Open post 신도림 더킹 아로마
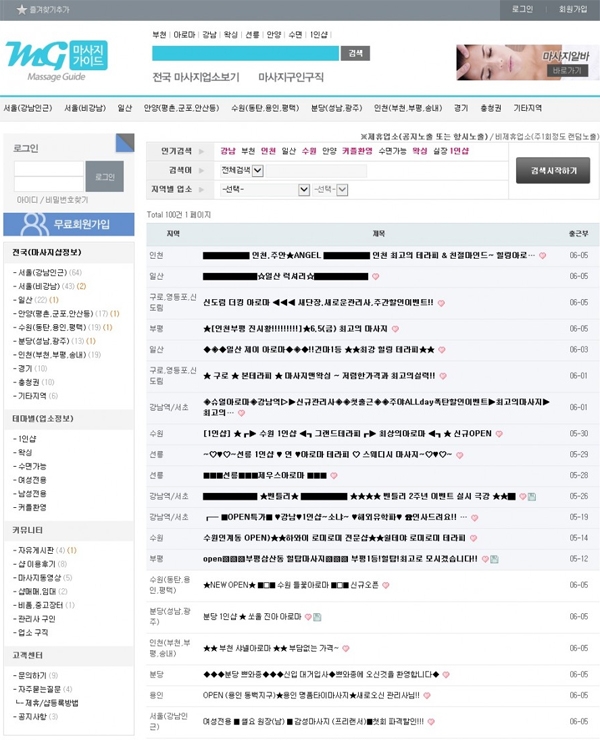Viewport: 600px width, 740px height. tap(318, 303)
